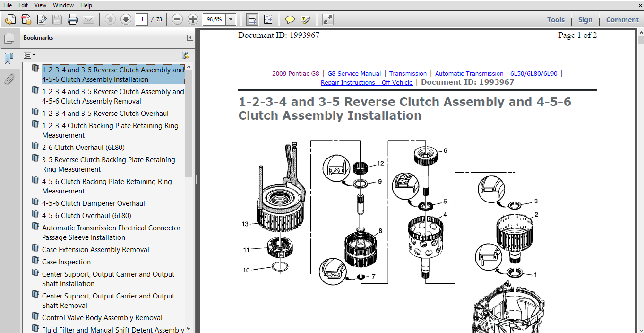
Task: Toggle the Page Thumbnails panel
Action: pyautogui.click(x=9, y=38)
